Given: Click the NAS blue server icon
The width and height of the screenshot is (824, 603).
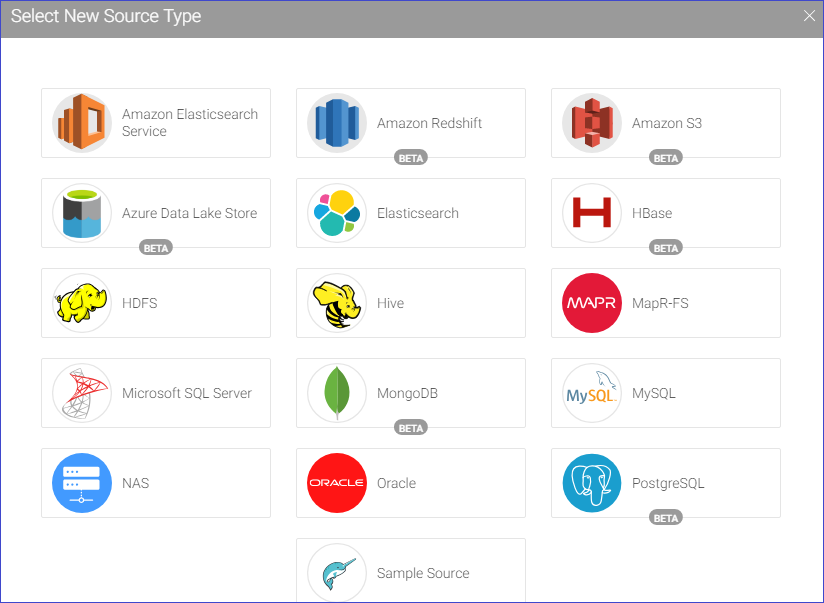Looking at the screenshot, I should tap(82, 483).
